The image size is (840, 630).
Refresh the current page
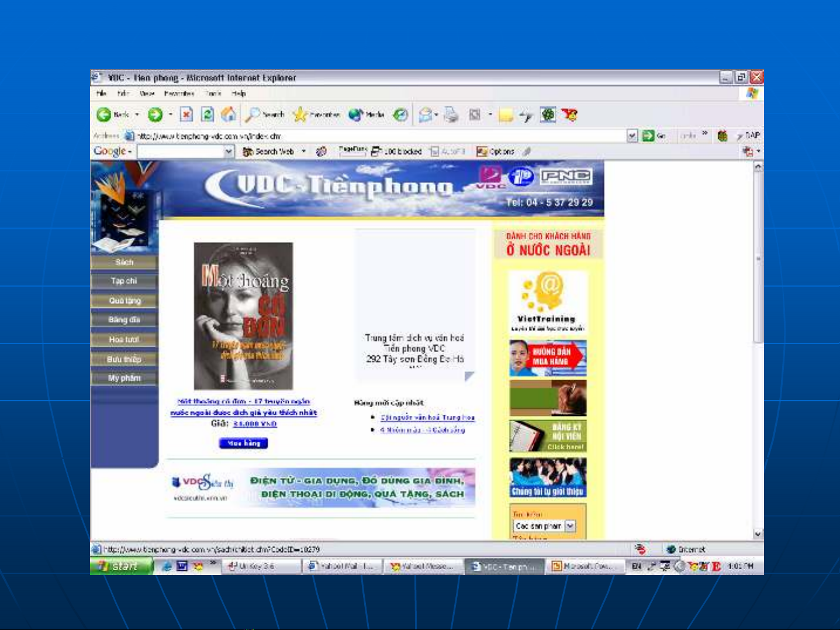click(x=207, y=115)
